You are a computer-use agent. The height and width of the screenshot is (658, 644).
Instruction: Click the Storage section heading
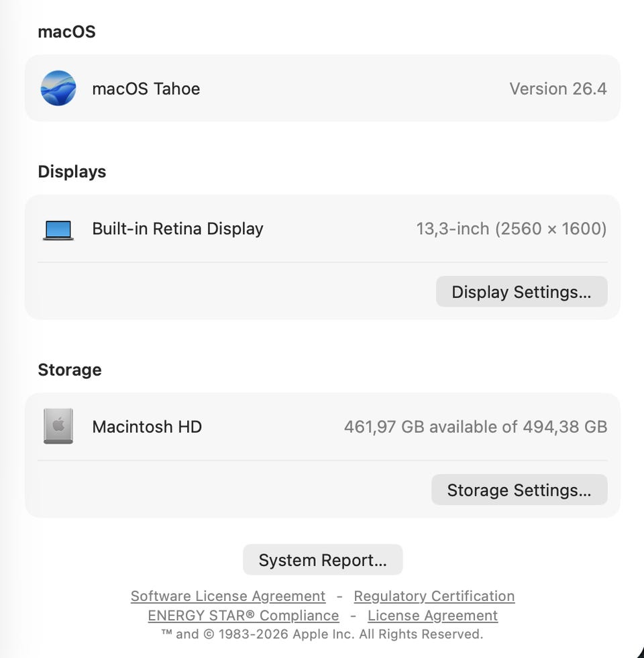pyautogui.click(x=70, y=370)
